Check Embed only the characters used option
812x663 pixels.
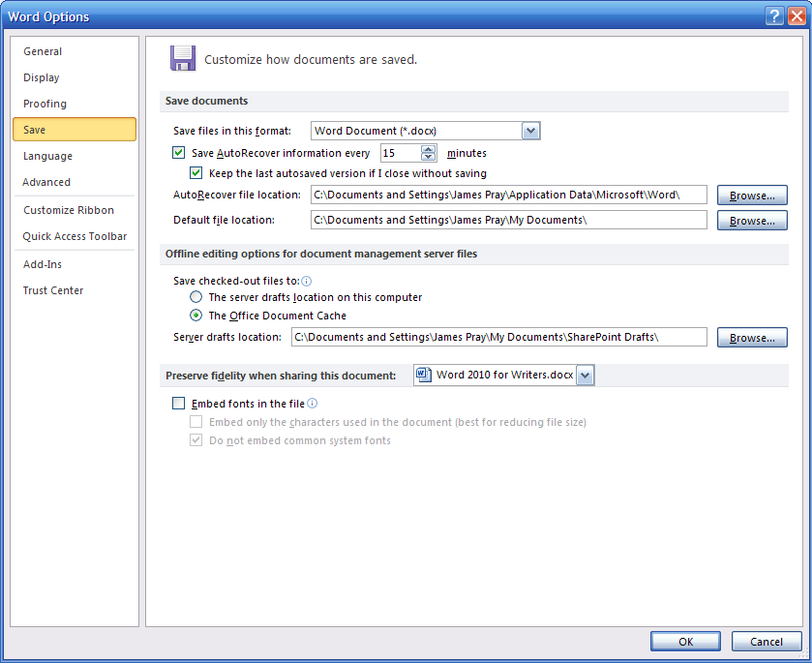(195, 422)
